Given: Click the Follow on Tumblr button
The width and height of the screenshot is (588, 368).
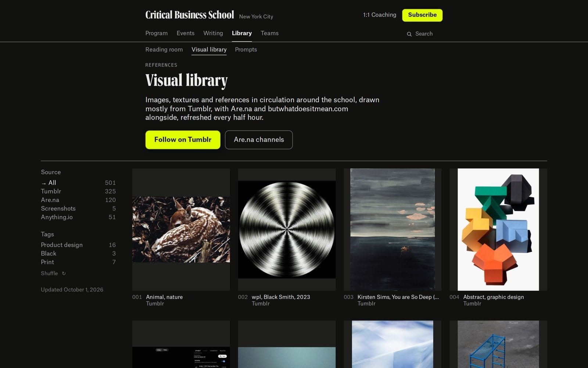Looking at the screenshot, I should click(183, 140).
